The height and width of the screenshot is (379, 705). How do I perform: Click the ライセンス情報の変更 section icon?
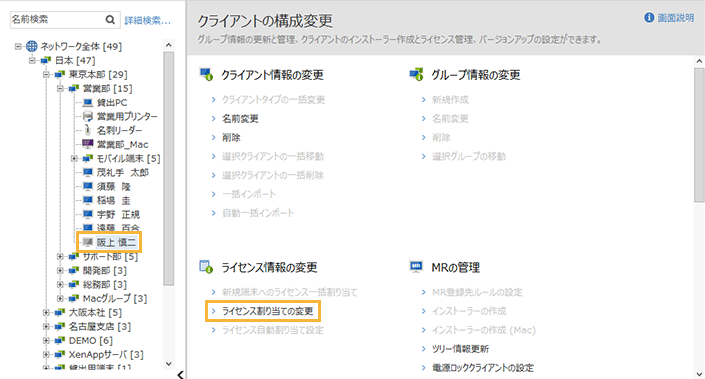coord(206,267)
